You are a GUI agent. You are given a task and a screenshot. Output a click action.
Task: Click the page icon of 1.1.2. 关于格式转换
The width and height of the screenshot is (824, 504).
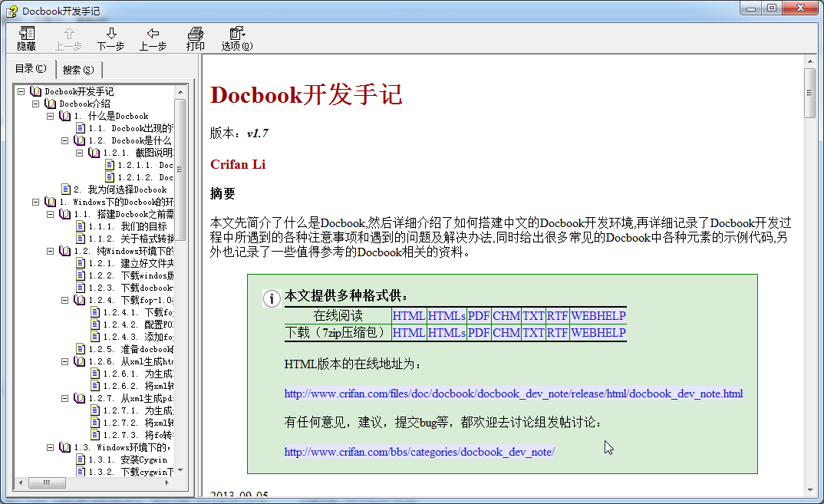coord(81,239)
